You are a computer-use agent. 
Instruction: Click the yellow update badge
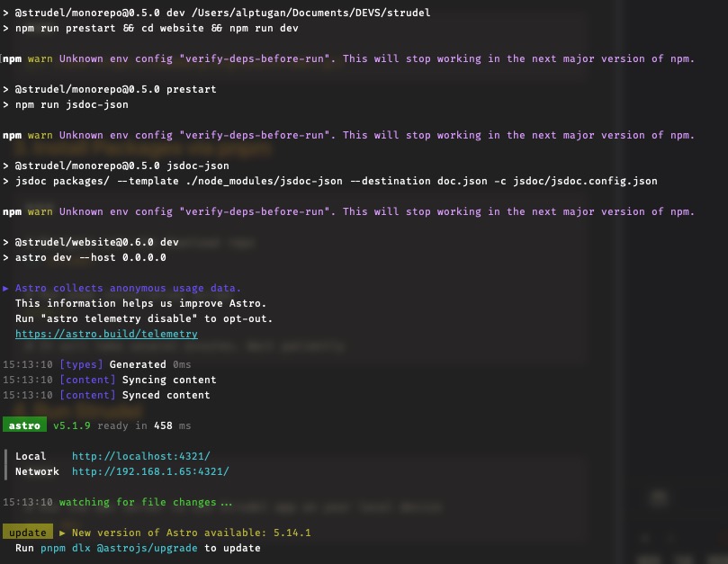27,533
